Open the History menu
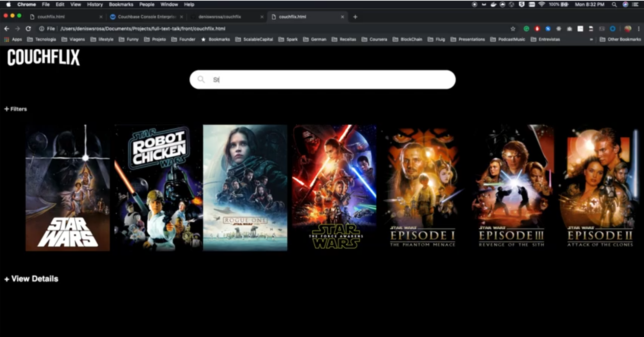The height and width of the screenshot is (337, 644). coord(95,4)
